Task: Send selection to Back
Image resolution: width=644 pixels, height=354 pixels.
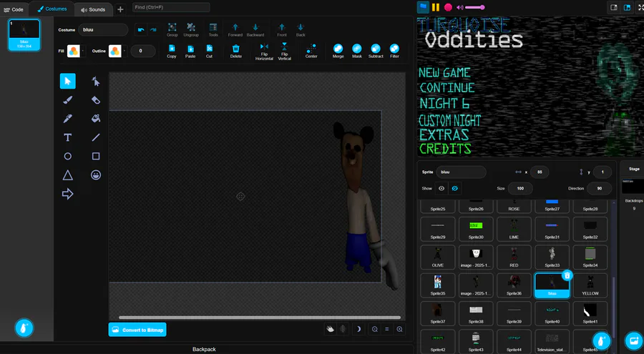Action: click(301, 29)
